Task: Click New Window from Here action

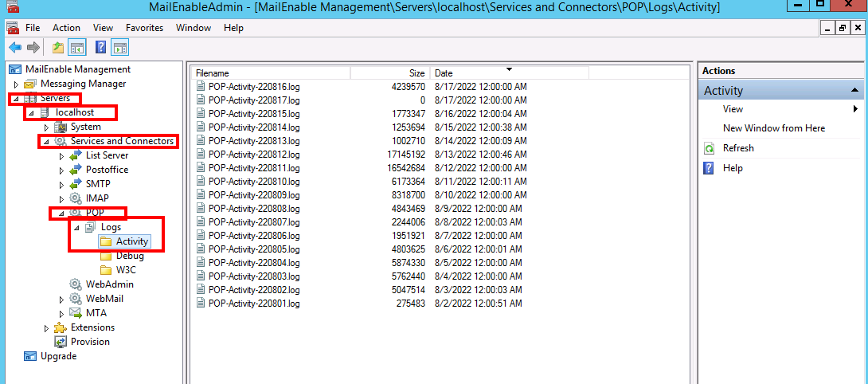Action: pyautogui.click(x=774, y=128)
